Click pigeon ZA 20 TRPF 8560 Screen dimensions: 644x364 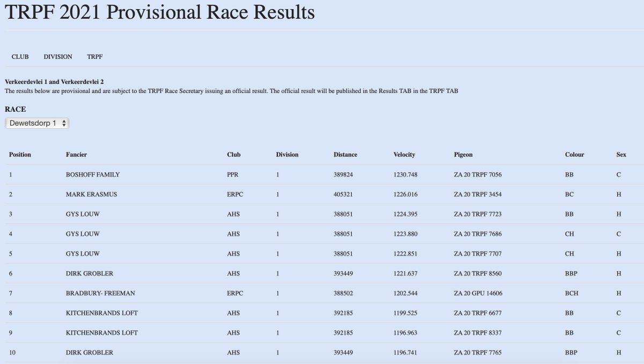pos(478,273)
